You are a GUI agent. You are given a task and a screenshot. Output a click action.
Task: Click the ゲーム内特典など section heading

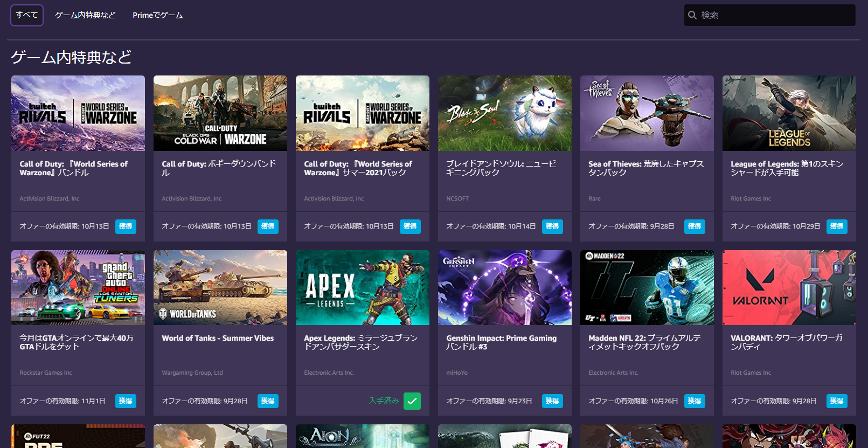coord(72,57)
